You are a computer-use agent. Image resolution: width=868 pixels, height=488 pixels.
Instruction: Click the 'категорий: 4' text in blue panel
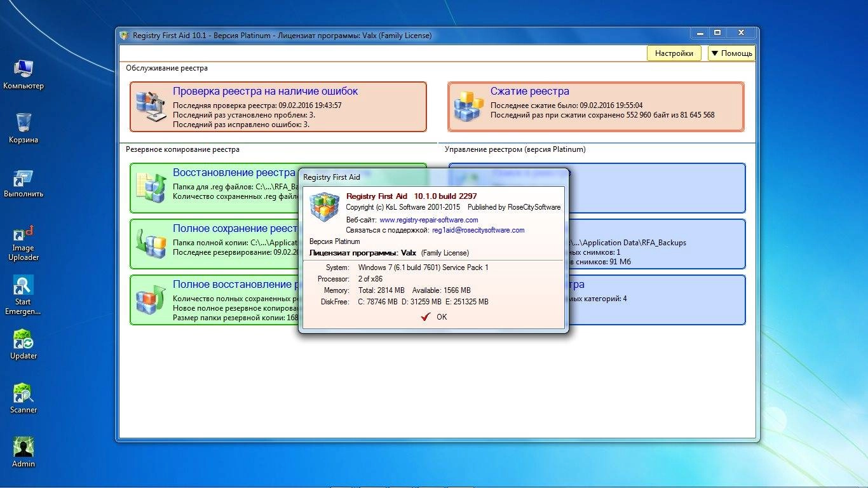click(597, 299)
